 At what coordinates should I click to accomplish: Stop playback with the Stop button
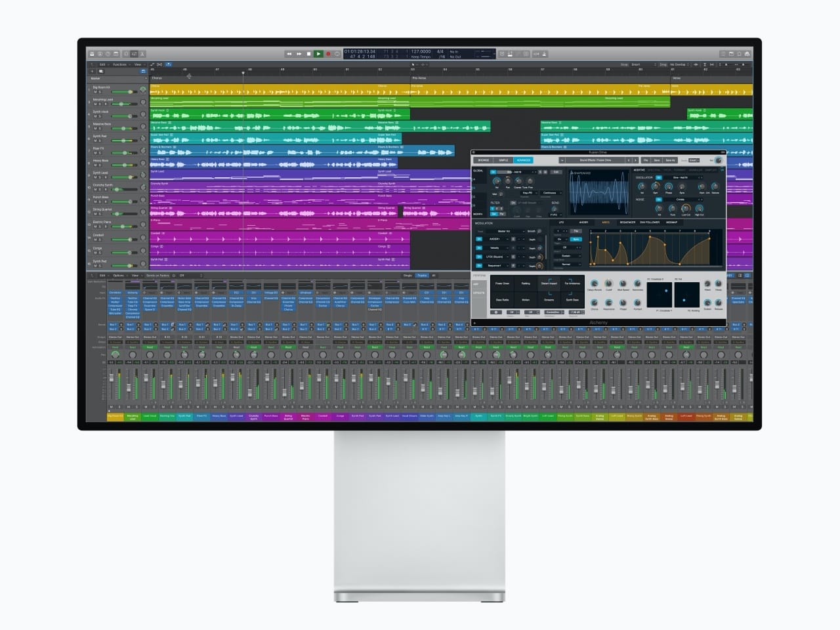[x=308, y=54]
